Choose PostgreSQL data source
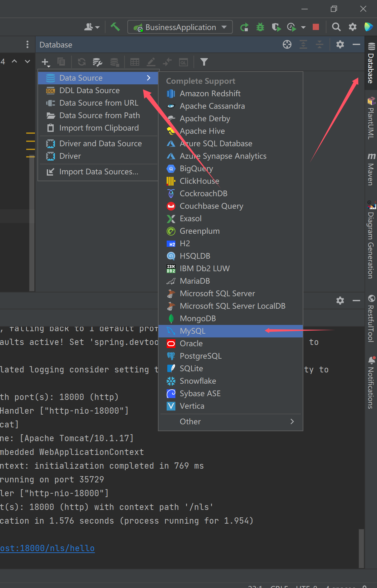The image size is (377, 588). (231, 356)
